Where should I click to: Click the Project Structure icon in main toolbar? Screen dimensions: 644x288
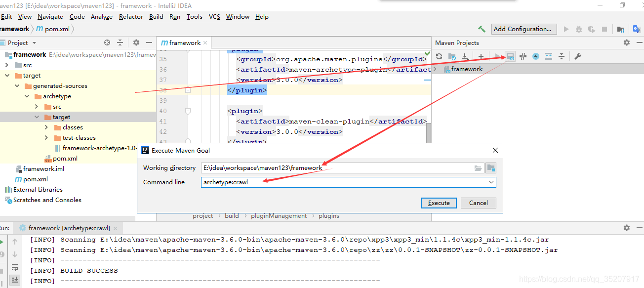click(621, 29)
